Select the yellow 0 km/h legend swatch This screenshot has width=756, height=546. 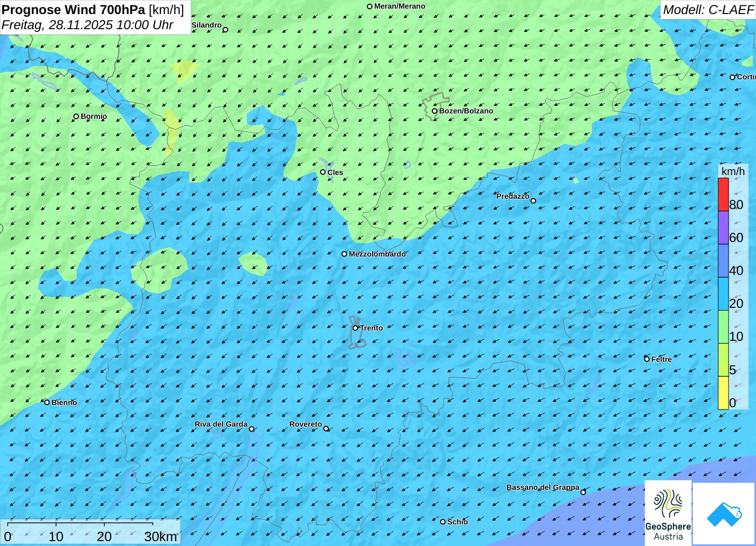click(x=723, y=393)
